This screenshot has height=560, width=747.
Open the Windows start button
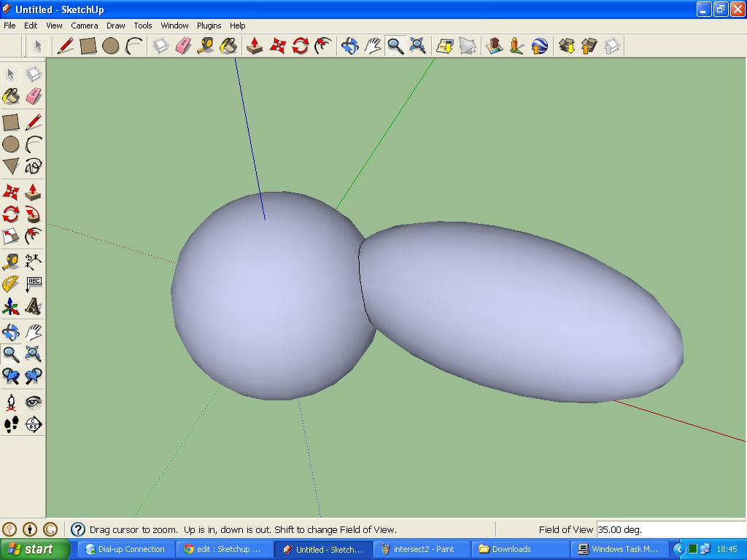click(x=35, y=549)
